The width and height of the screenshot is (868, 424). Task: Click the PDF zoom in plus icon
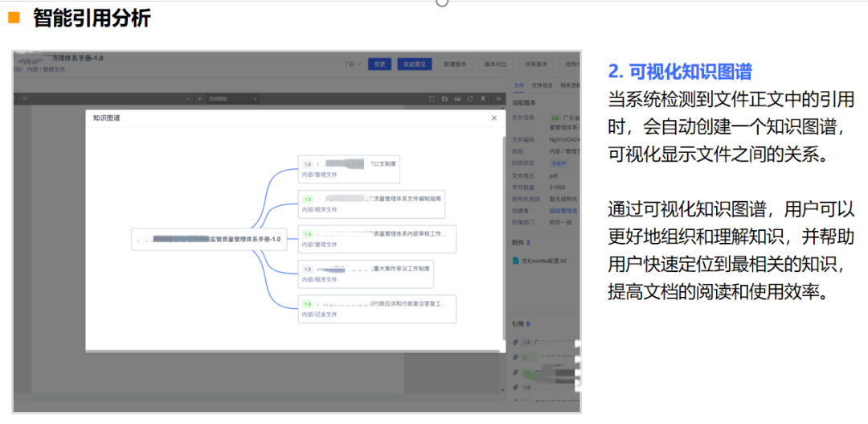click(x=199, y=99)
